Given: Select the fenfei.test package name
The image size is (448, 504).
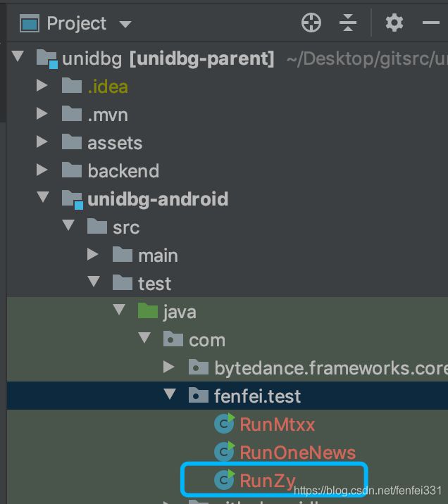Looking at the screenshot, I should pos(258,396).
